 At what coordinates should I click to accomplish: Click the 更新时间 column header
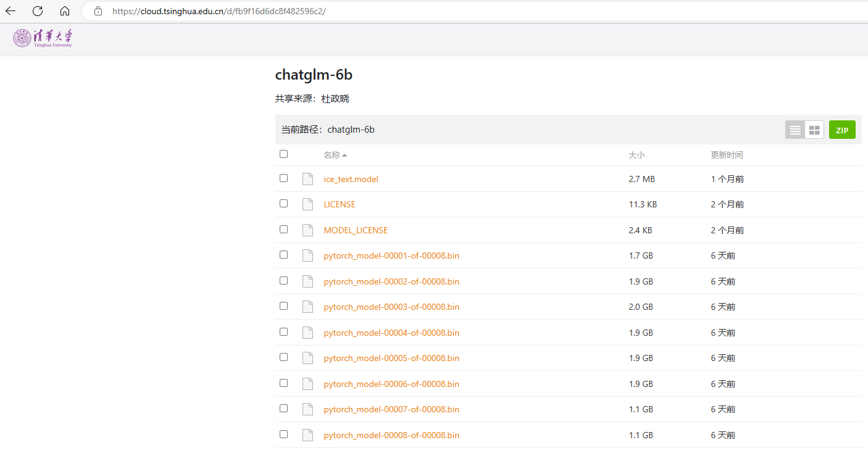(x=727, y=155)
